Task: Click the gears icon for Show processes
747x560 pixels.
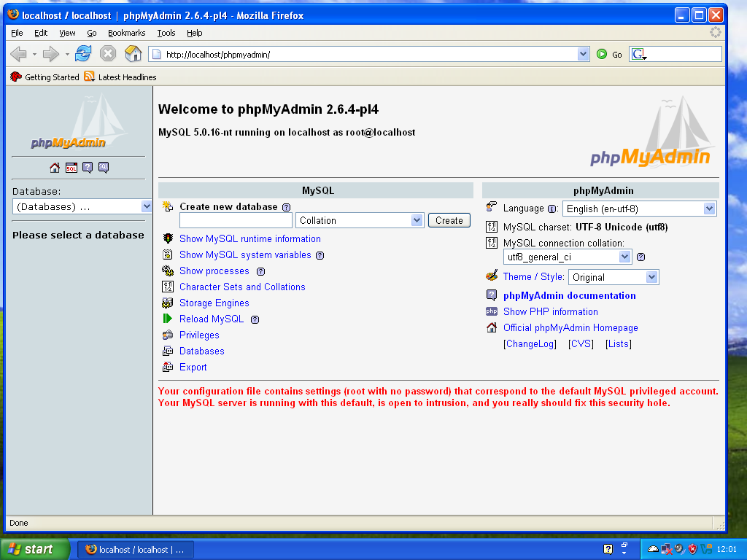Action: pyautogui.click(x=168, y=271)
